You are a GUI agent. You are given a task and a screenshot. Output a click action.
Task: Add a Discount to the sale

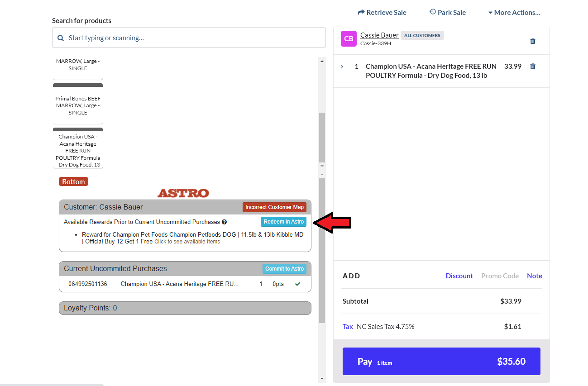[459, 276]
